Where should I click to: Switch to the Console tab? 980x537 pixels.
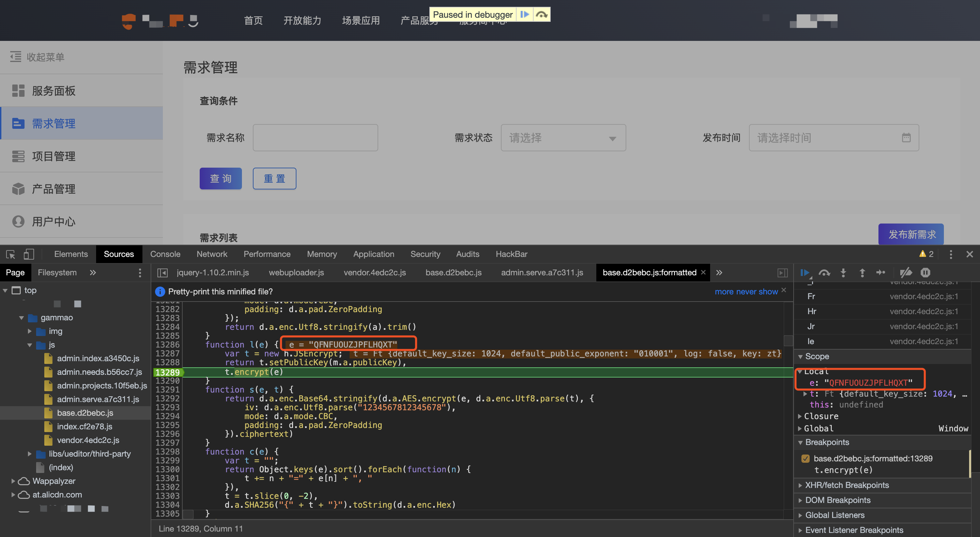click(165, 254)
